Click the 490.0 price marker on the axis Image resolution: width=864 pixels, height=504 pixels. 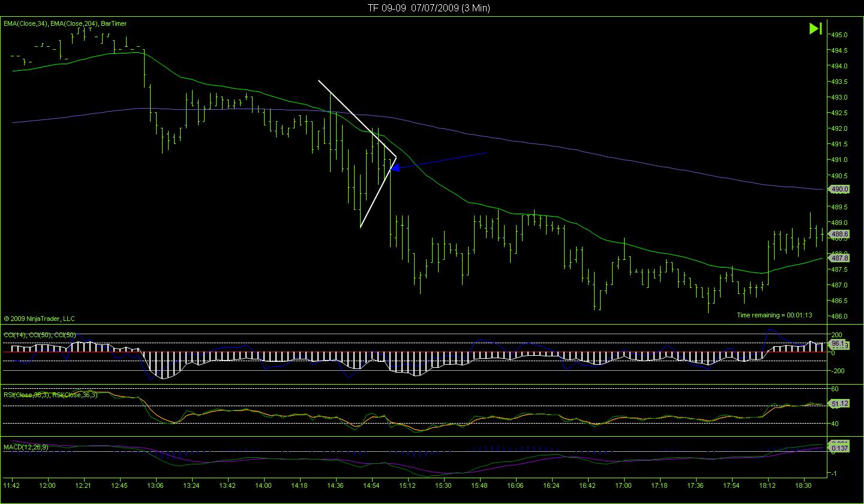pos(838,189)
